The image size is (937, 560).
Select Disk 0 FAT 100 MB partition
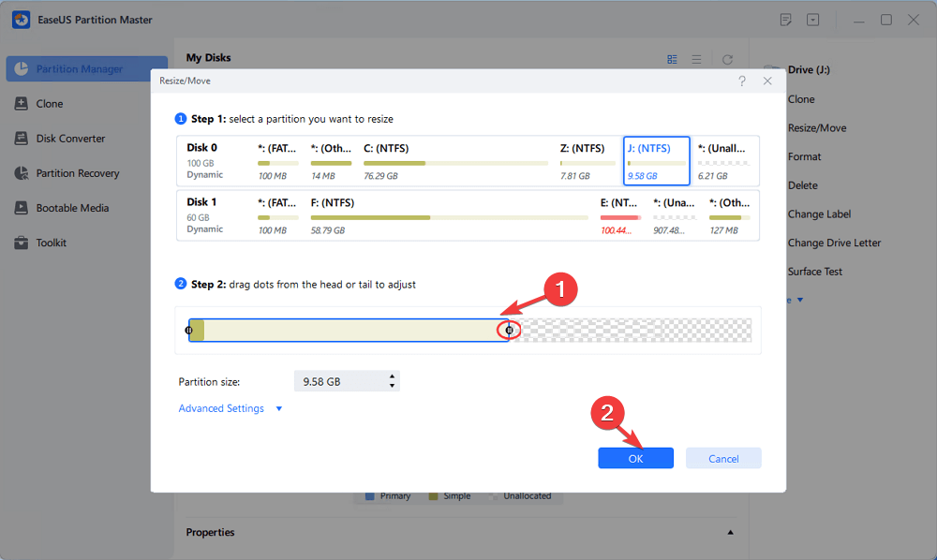[278, 161]
